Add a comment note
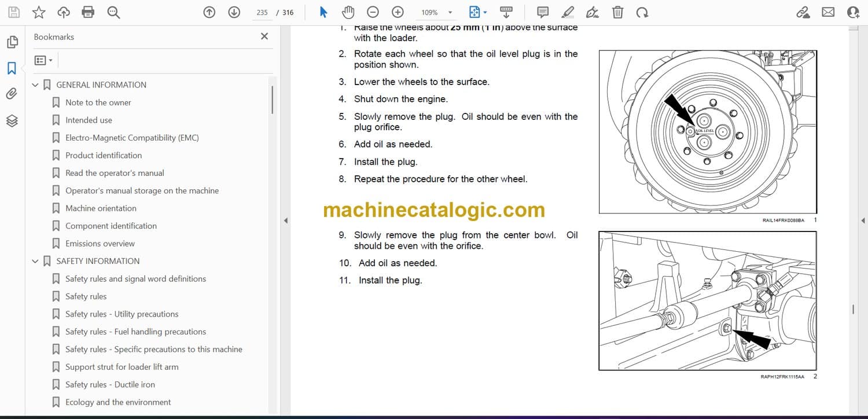 pyautogui.click(x=543, y=12)
